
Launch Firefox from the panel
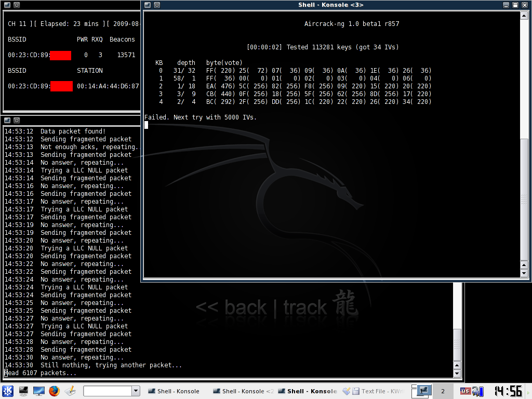[x=54, y=391]
